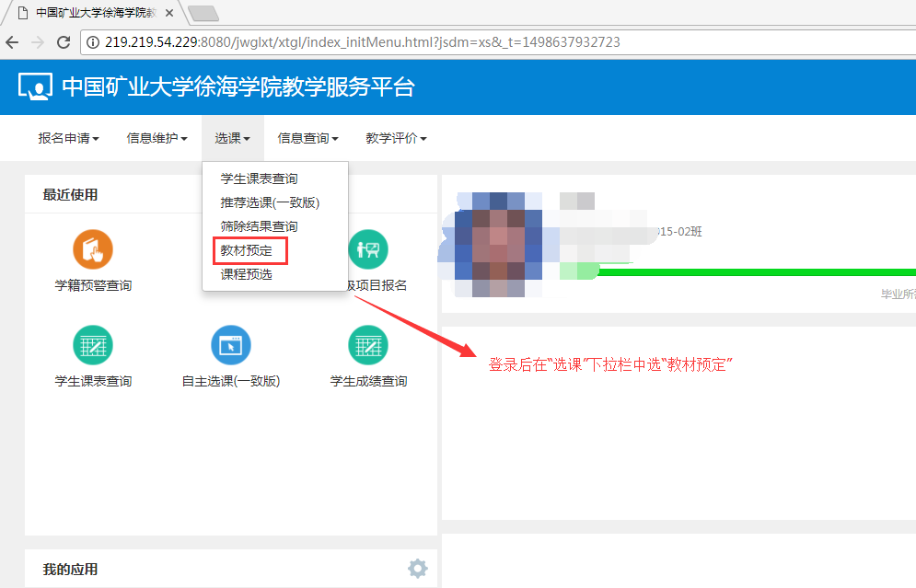
Task: Click the 15-02班 class text
Action: pos(678,232)
